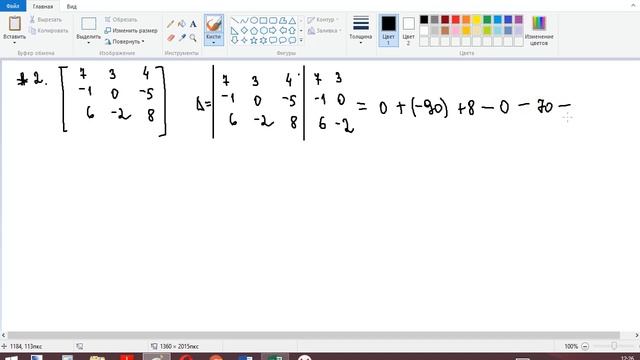The image size is (640, 360).
Task: Pick the Color picker eyedropper tool
Action: point(182,38)
